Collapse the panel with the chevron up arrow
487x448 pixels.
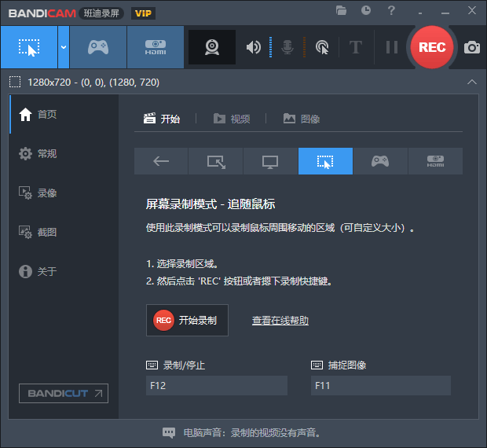[x=472, y=82]
